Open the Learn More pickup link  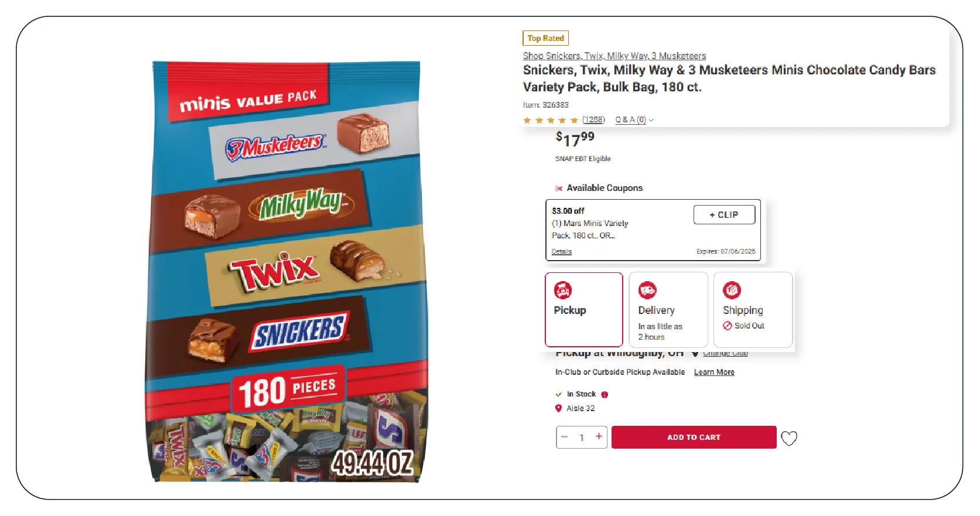[713, 372]
